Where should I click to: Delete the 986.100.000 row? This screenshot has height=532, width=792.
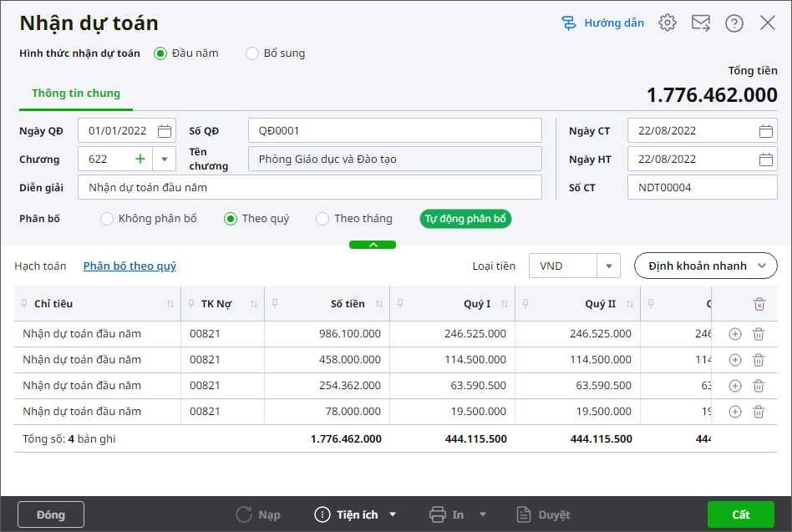pyautogui.click(x=759, y=334)
